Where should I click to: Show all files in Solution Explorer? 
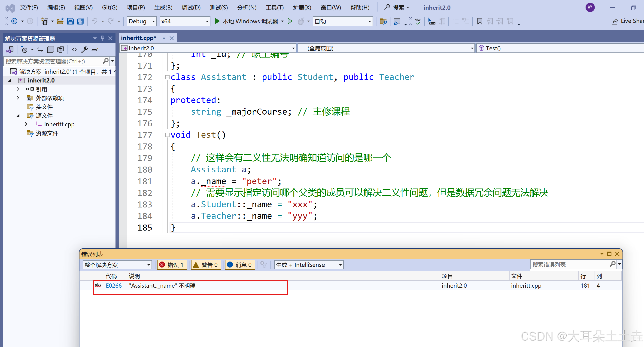pyautogui.click(x=61, y=49)
